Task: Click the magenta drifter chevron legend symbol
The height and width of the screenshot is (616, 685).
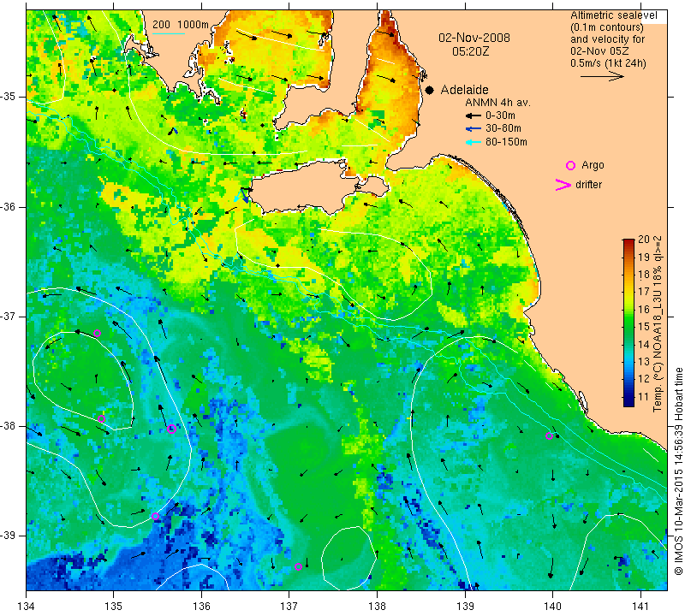Action: point(563,185)
